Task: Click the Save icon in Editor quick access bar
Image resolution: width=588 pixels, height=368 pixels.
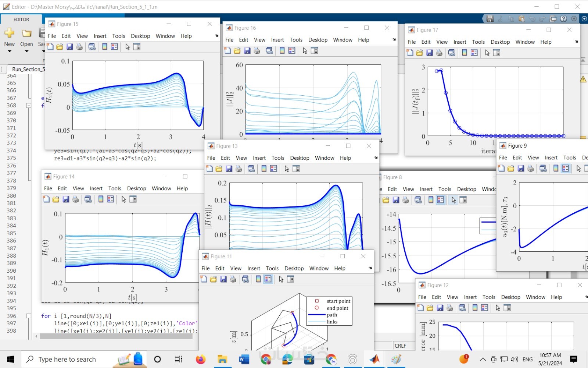Action: coord(490,19)
